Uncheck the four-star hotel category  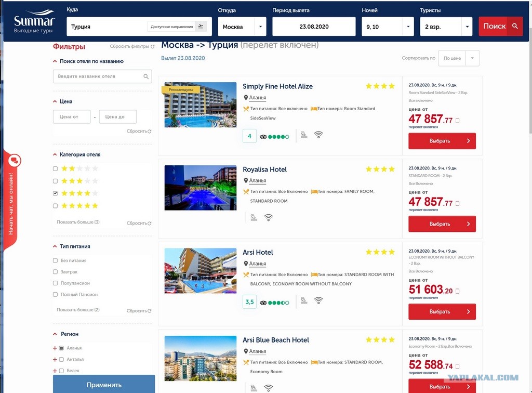(55, 193)
